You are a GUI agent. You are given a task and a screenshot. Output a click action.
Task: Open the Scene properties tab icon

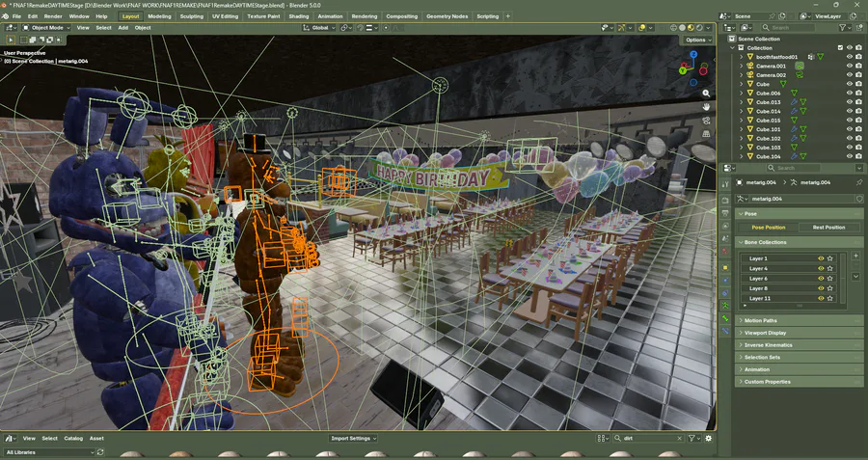725,239
